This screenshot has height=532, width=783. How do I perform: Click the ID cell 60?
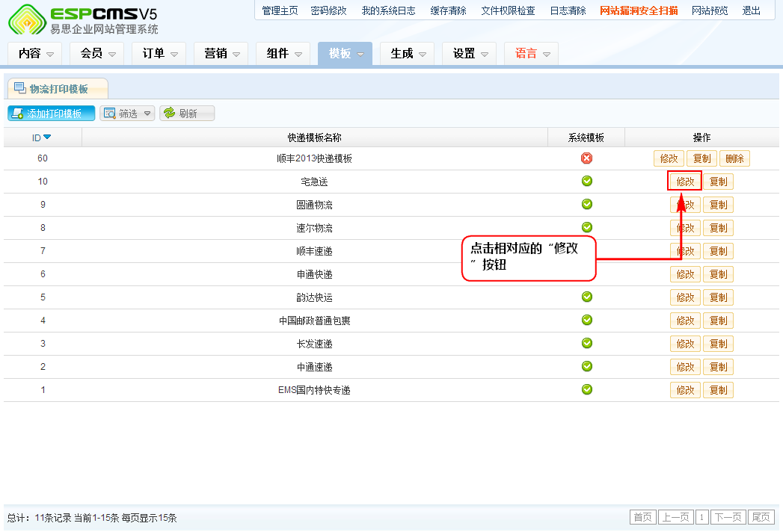(43, 158)
